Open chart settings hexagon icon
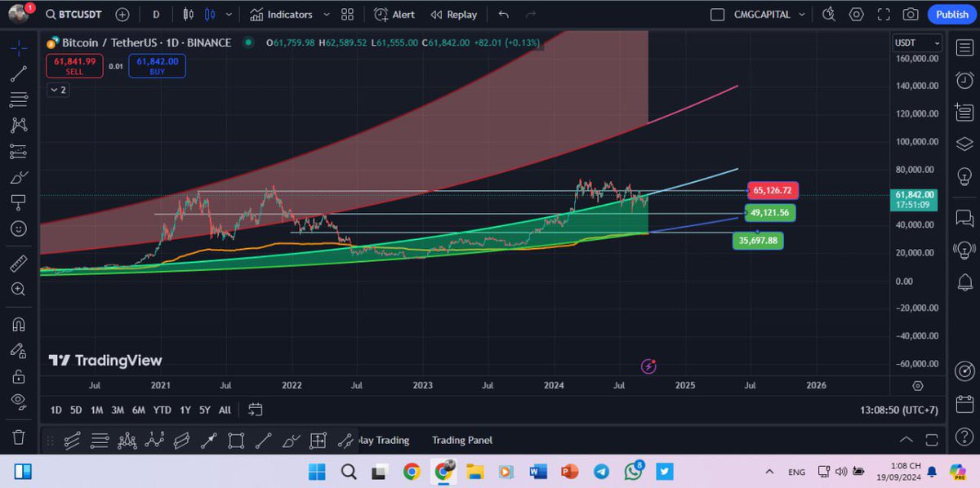980x488 pixels. tap(856, 15)
